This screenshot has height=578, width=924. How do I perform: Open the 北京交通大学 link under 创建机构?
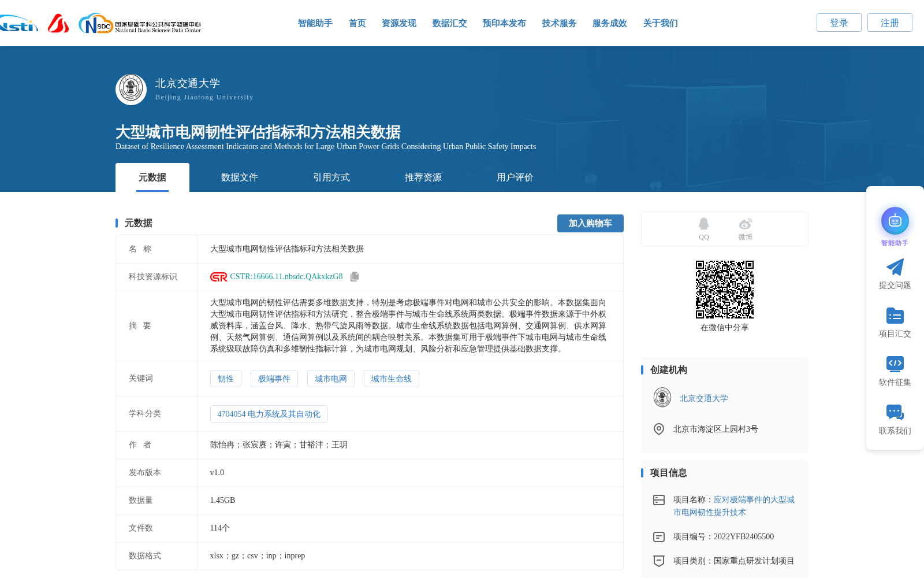coord(704,398)
